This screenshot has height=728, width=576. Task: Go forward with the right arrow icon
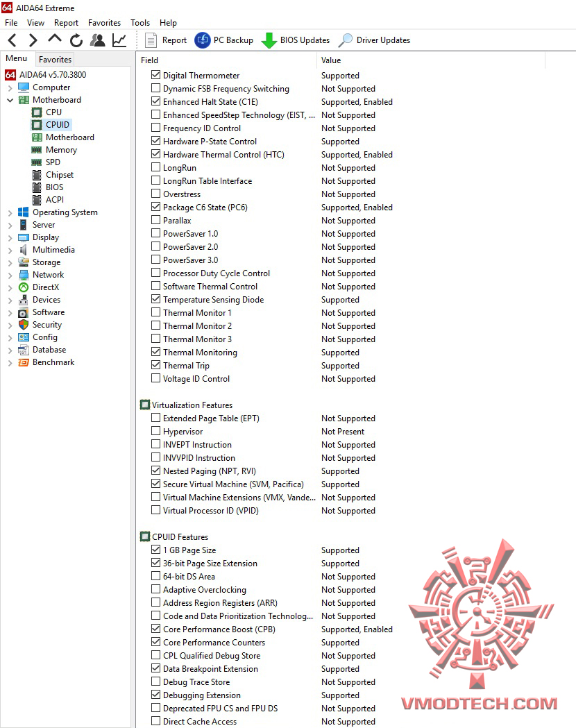pos(33,40)
